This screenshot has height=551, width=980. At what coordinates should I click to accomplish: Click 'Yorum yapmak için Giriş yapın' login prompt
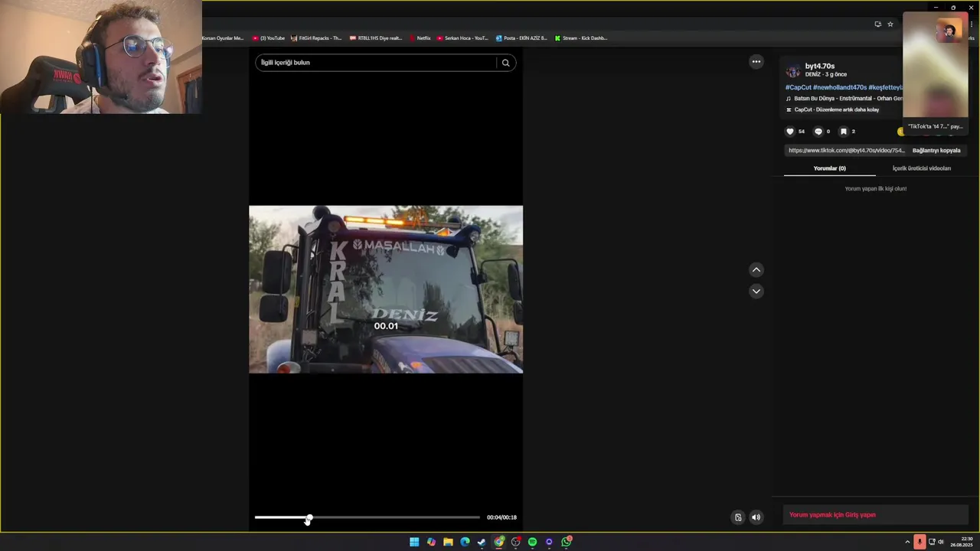click(x=832, y=515)
